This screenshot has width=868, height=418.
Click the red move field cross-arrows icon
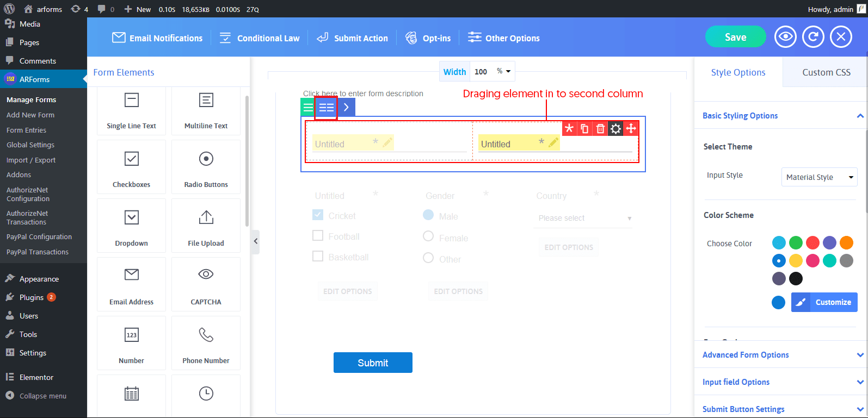(631, 129)
